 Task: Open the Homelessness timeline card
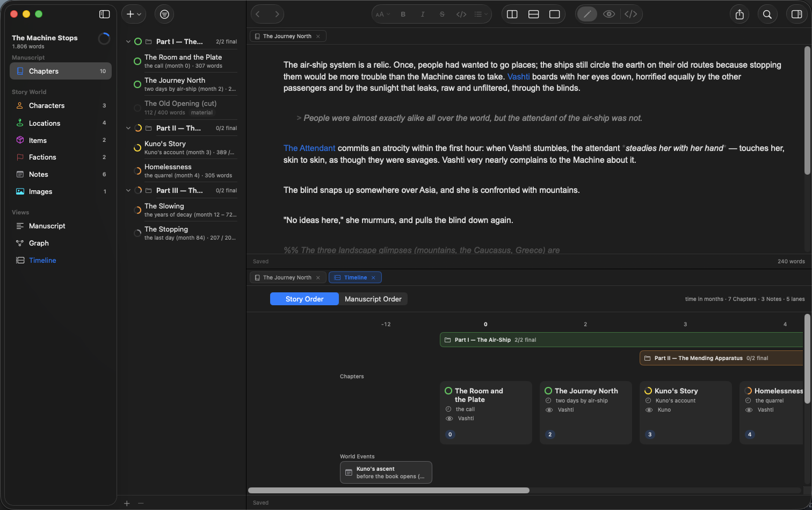coord(772,413)
